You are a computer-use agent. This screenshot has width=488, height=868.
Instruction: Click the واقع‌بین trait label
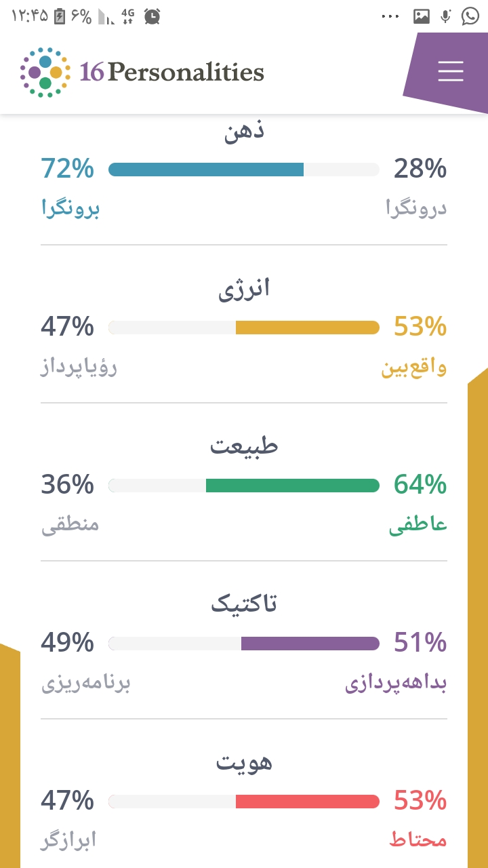click(413, 368)
